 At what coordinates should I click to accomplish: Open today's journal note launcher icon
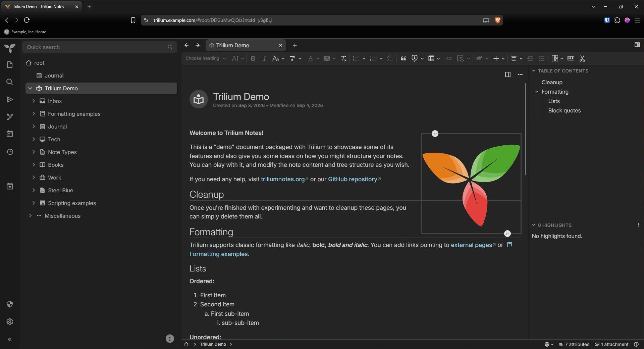10,186
